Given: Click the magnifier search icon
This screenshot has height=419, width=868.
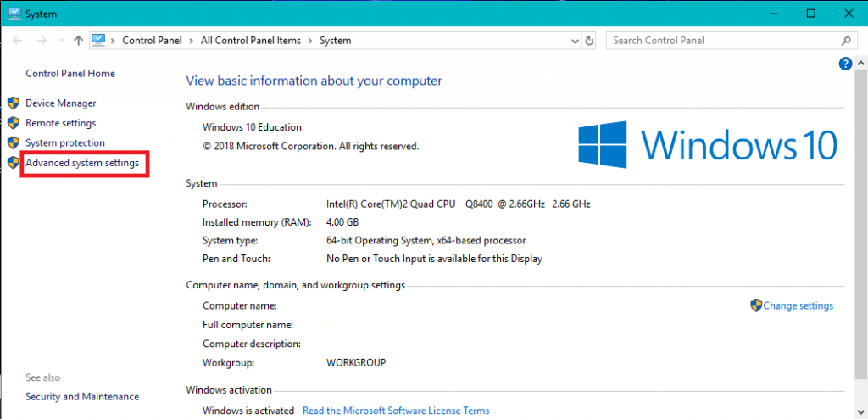Looking at the screenshot, I should [846, 41].
